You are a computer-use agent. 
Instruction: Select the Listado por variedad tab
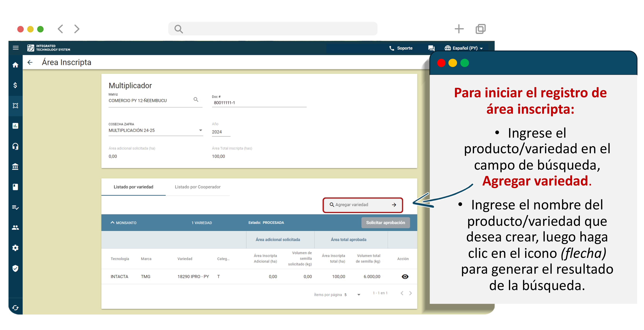133,187
